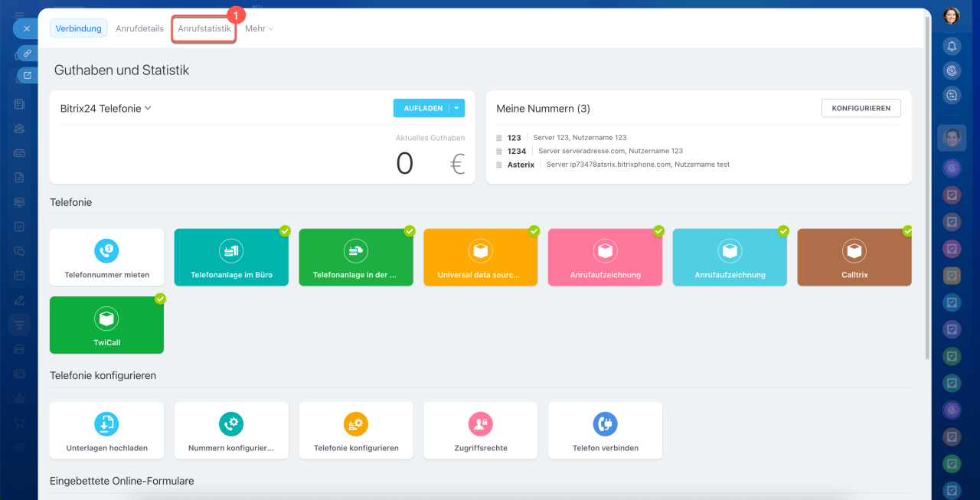Click the Konfigurieren button
Screen dimensions: 980x500
[861, 109]
